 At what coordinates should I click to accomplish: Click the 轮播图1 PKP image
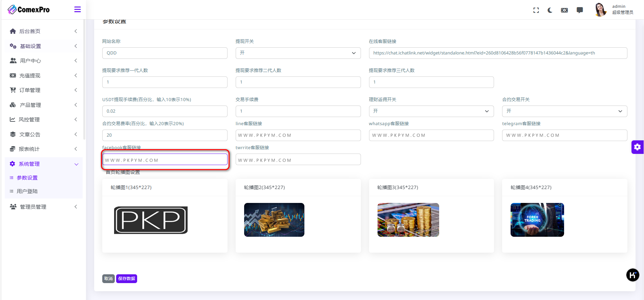click(151, 220)
